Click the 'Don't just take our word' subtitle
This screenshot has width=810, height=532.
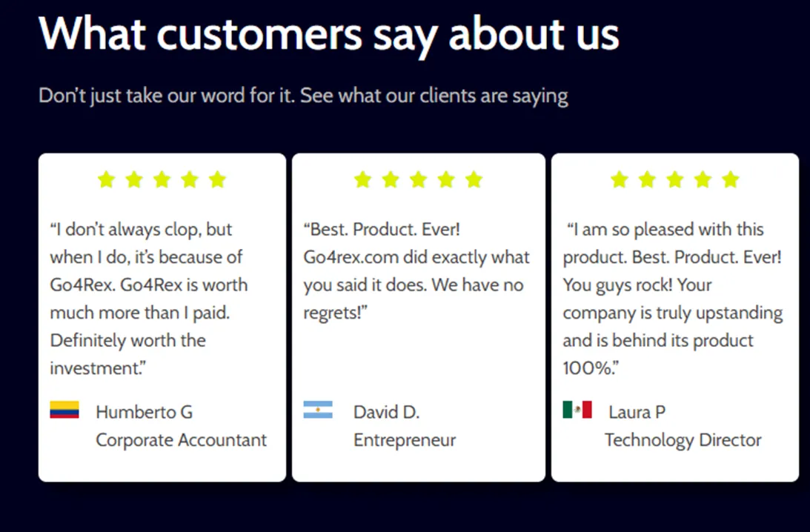tap(303, 96)
